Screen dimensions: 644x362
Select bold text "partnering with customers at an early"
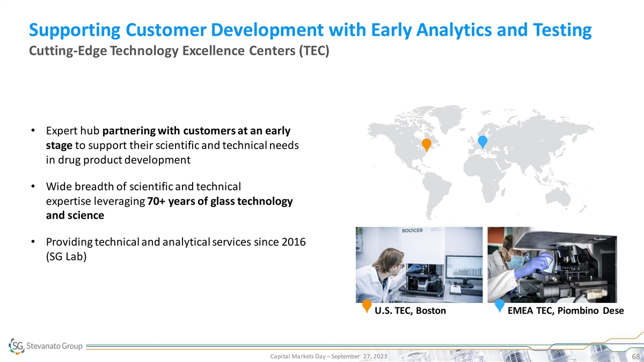pos(196,131)
